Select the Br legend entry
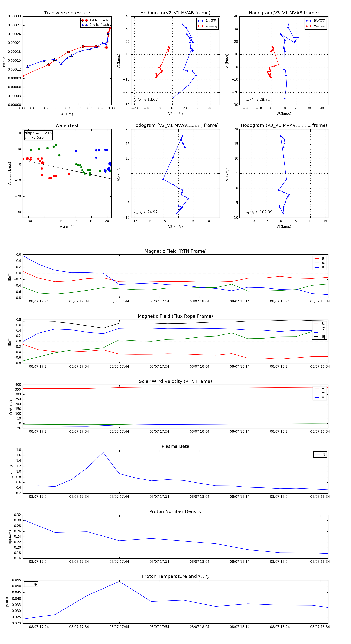 tap(320, 259)
